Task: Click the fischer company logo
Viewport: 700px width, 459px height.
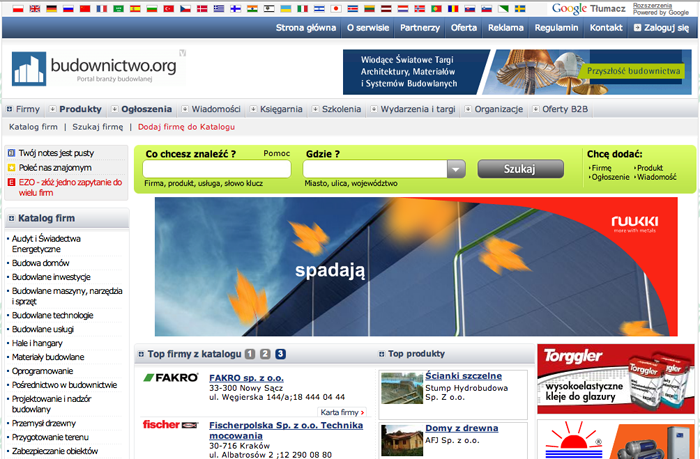Action: (x=171, y=424)
